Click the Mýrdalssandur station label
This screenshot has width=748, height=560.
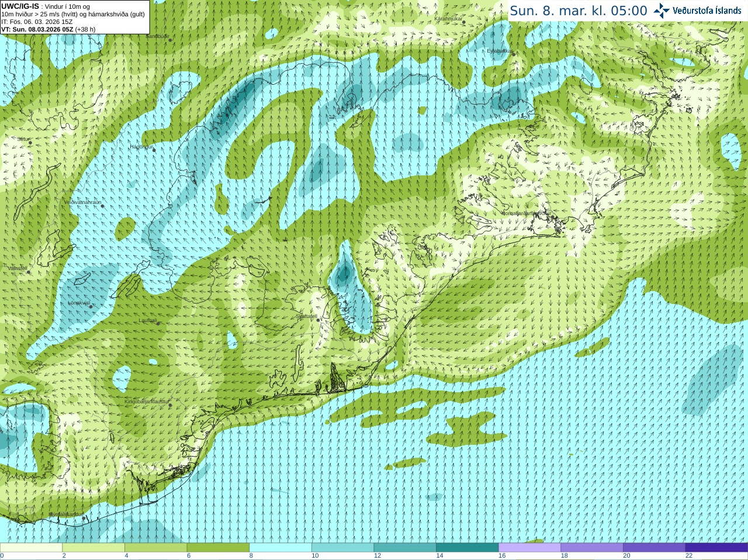(66, 514)
